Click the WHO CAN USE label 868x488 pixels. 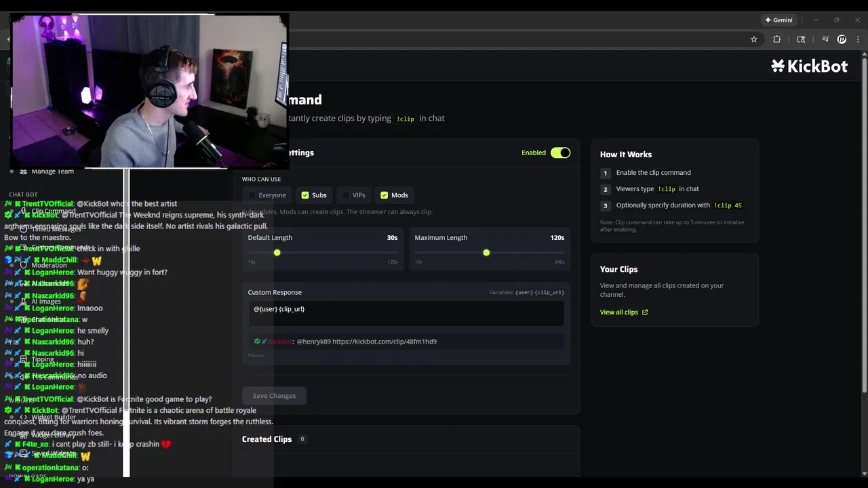point(261,180)
